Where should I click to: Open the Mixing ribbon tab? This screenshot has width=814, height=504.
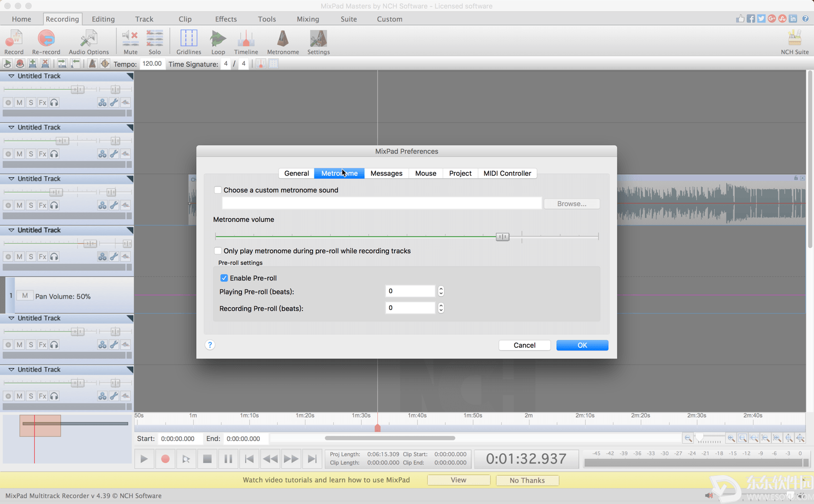pyautogui.click(x=308, y=19)
